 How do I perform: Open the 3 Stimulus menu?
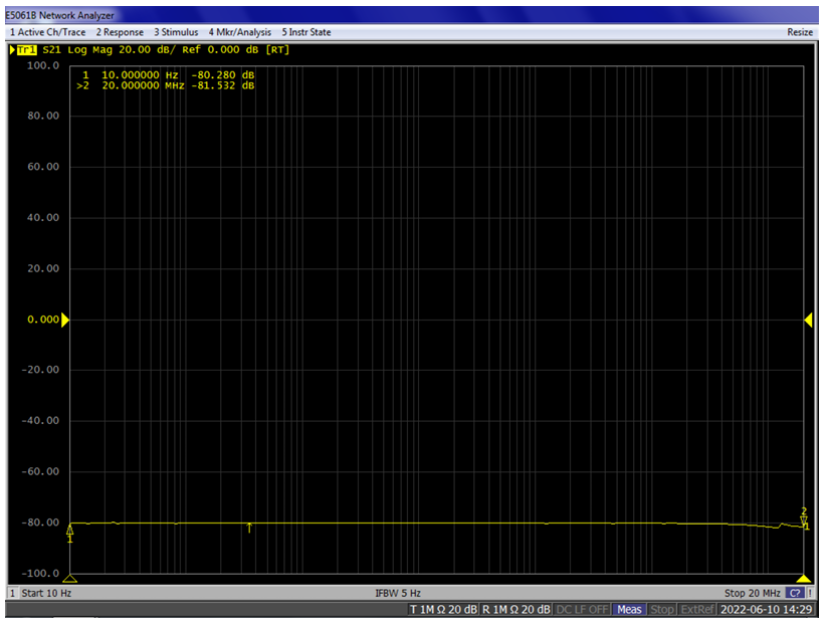point(176,32)
